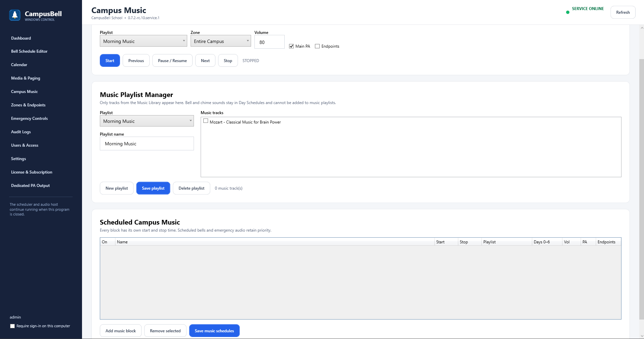Open the Playlist Manager's Playlist dropdown
644x339 pixels.
point(147,121)
